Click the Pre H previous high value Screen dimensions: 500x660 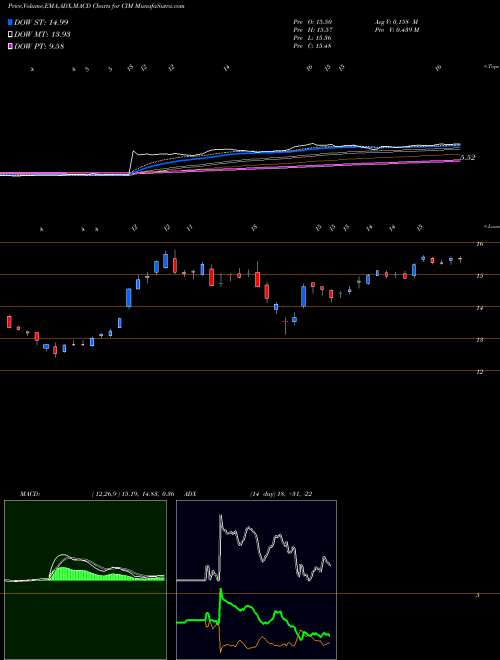coord(314,29)
